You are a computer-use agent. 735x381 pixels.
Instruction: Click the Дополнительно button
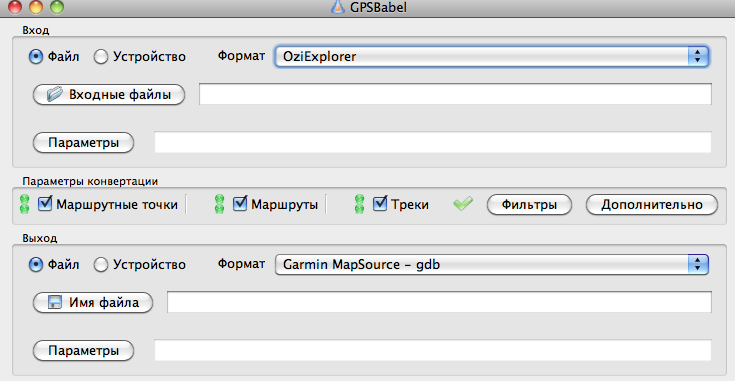[652, 205]
